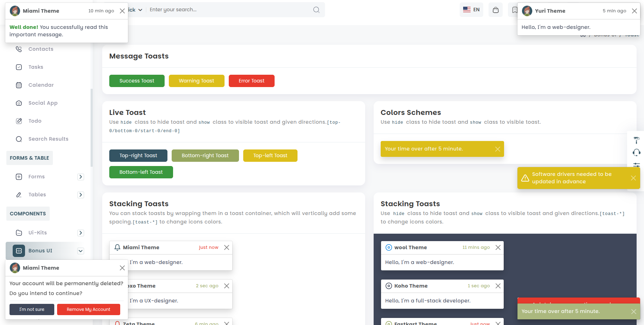The width and height of the screenshot is (644, 325).
Task: Expand the Tables submenu
Action: (x=81, y=195)
